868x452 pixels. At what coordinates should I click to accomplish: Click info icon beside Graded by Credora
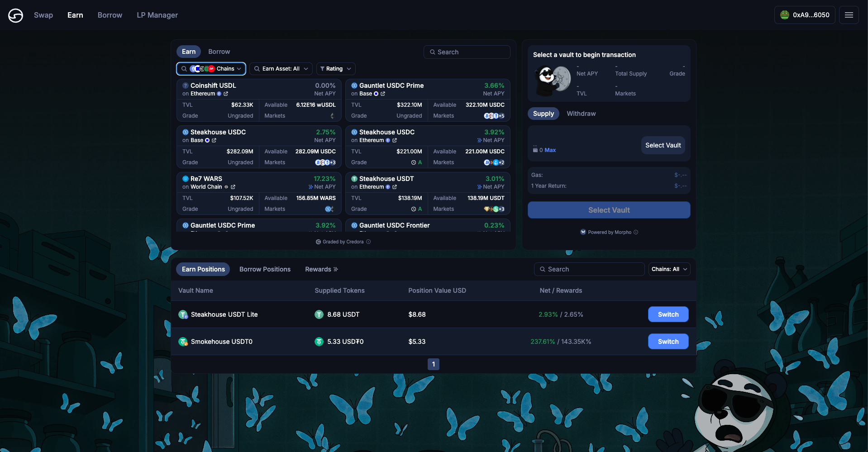pyautogui.click(x=368, y=242)
